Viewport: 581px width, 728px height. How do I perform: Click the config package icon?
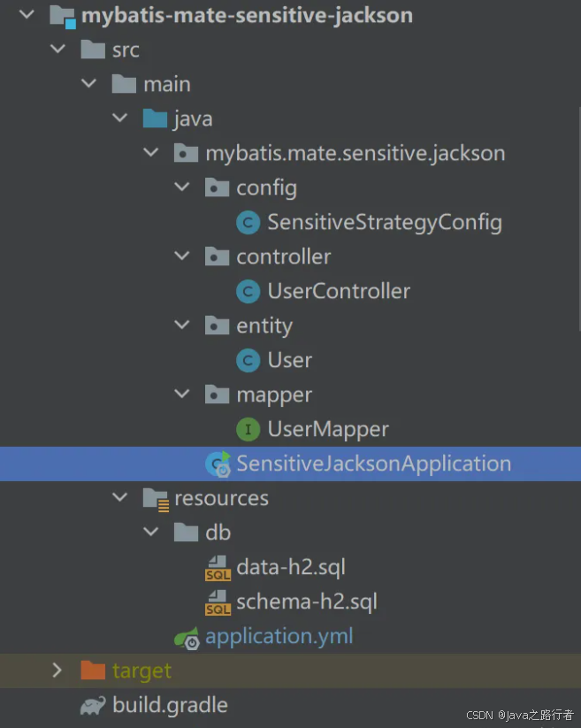click(x=218, y=188)
